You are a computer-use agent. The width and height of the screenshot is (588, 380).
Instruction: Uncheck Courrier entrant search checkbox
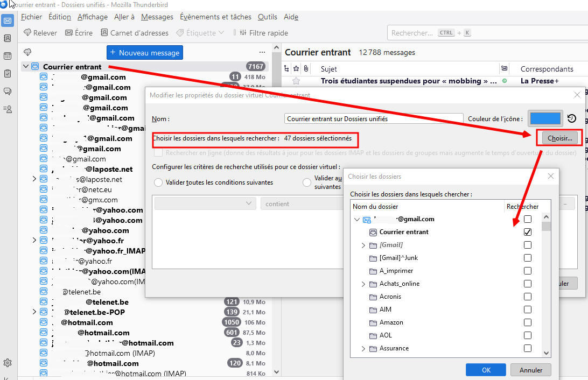[x=527, y=232]
